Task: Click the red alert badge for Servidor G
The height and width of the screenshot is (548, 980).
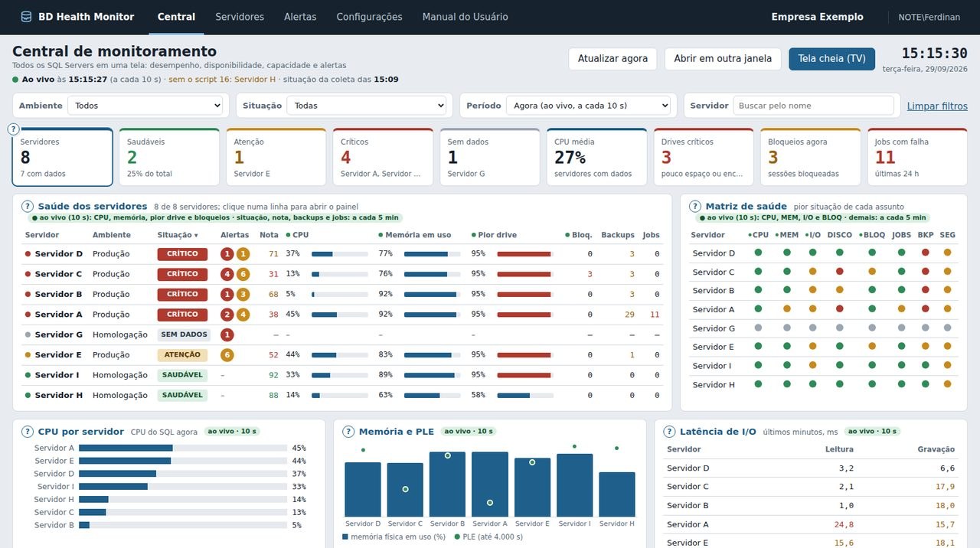Action: pos(227,334)
